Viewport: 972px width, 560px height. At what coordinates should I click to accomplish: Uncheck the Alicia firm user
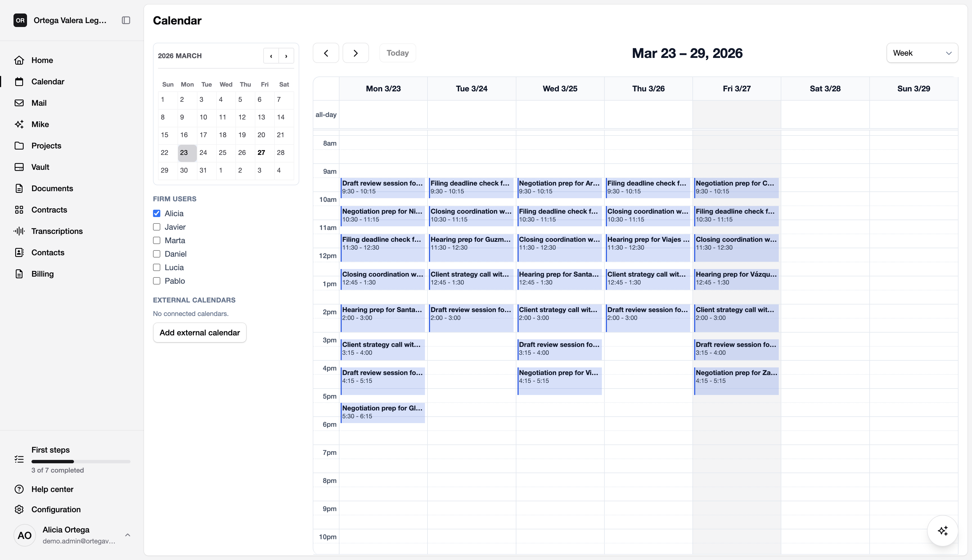pos(156,213)
